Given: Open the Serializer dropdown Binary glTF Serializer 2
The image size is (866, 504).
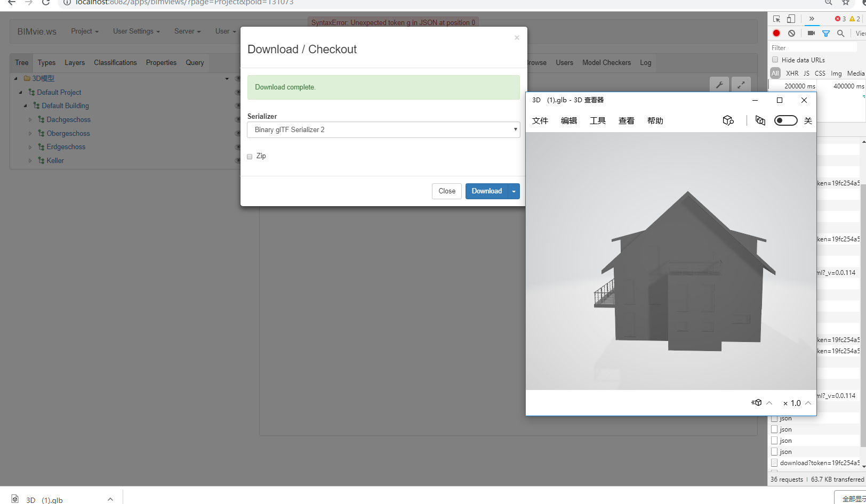Looking at the screenshot, I should click(x=383, y=129).
